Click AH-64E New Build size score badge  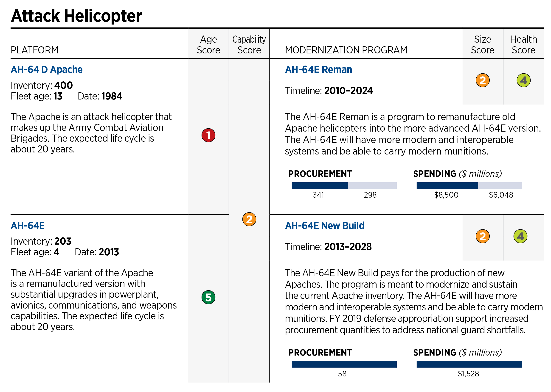point(482,236)
